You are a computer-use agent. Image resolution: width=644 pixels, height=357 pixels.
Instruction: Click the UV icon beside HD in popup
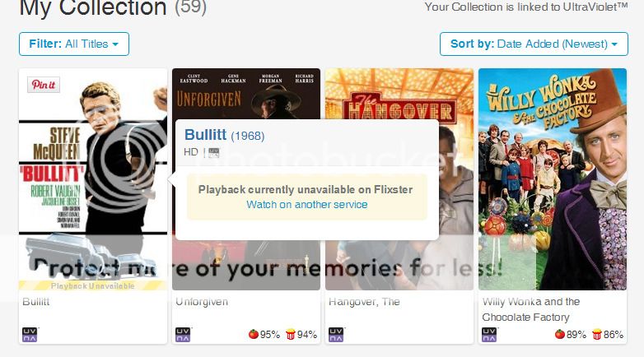click(x=213, y=153)
